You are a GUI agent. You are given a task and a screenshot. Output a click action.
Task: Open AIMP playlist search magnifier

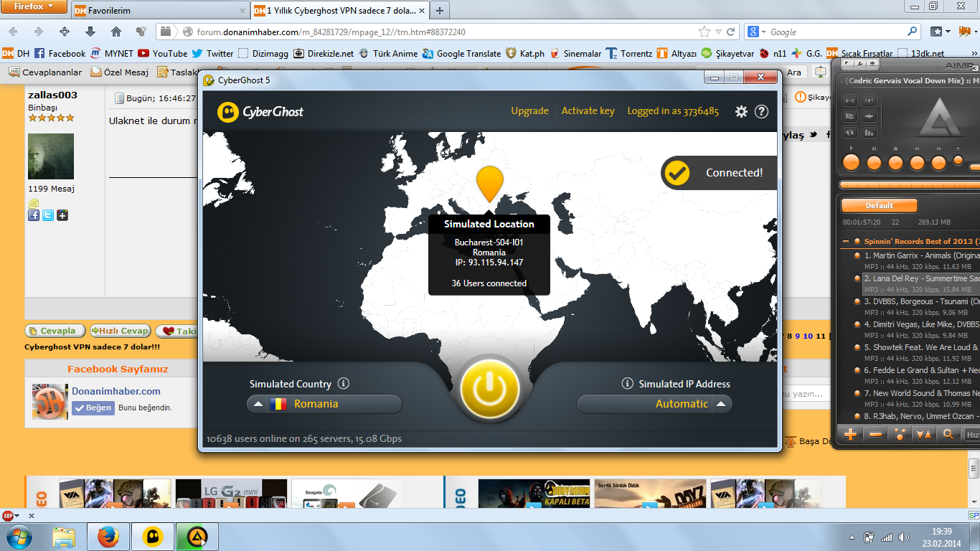coord(948,434)
